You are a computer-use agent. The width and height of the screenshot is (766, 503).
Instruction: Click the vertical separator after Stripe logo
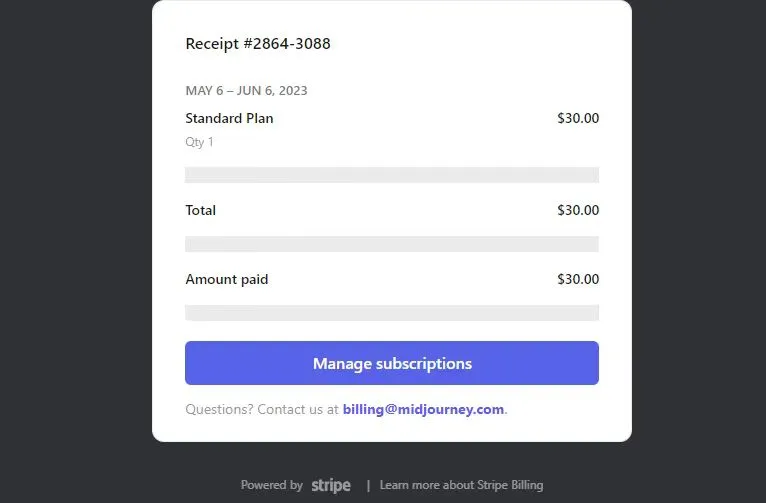368,485
